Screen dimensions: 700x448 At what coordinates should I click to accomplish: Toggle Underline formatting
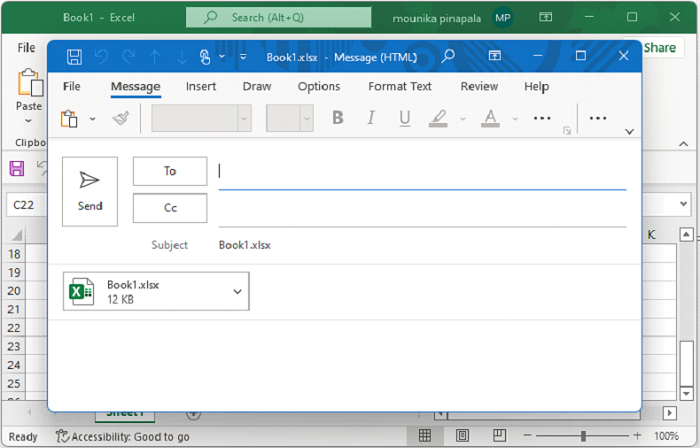pyautogui.click(x=404, y=118)
